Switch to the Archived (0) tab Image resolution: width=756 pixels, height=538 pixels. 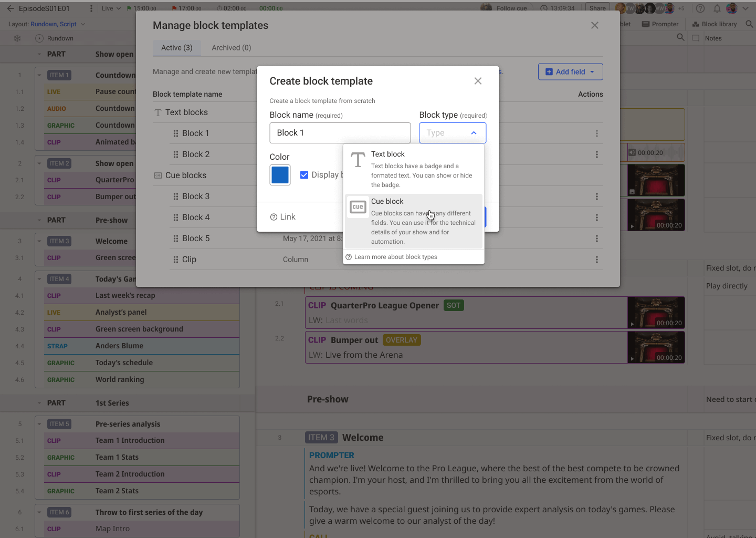click(x=232, y=48)
